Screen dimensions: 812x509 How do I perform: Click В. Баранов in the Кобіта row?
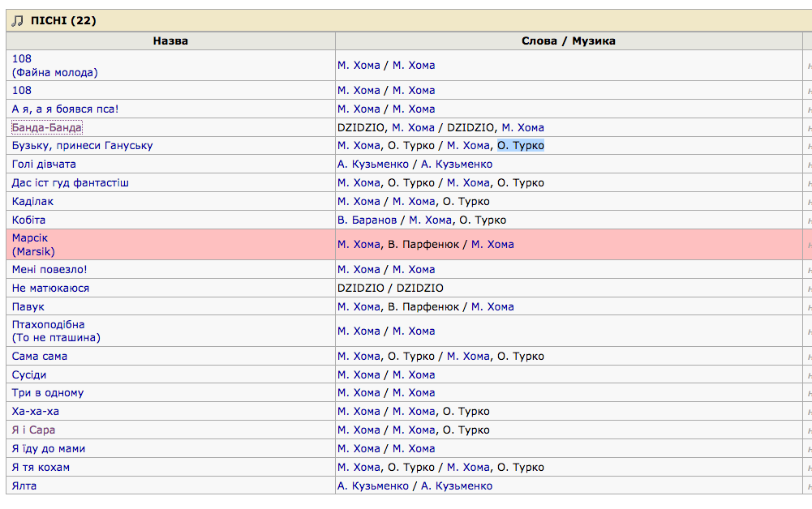[367, 220]
